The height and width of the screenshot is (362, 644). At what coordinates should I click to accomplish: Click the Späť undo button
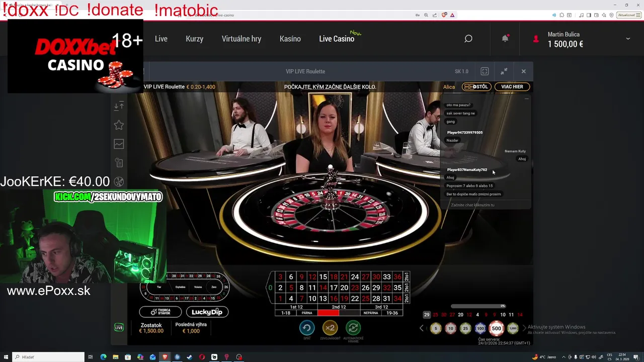pyautogui.click(x=307, y=328)
